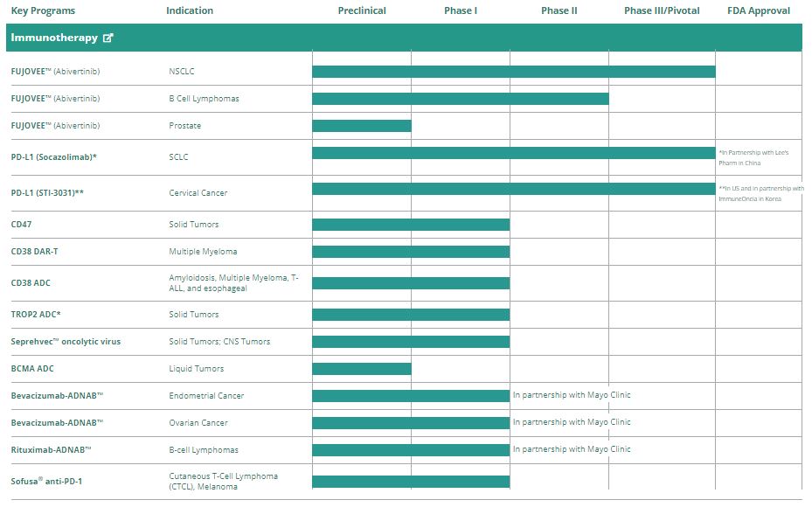
Task: Click the FDA Approval column header
Action: pos(758,10)
